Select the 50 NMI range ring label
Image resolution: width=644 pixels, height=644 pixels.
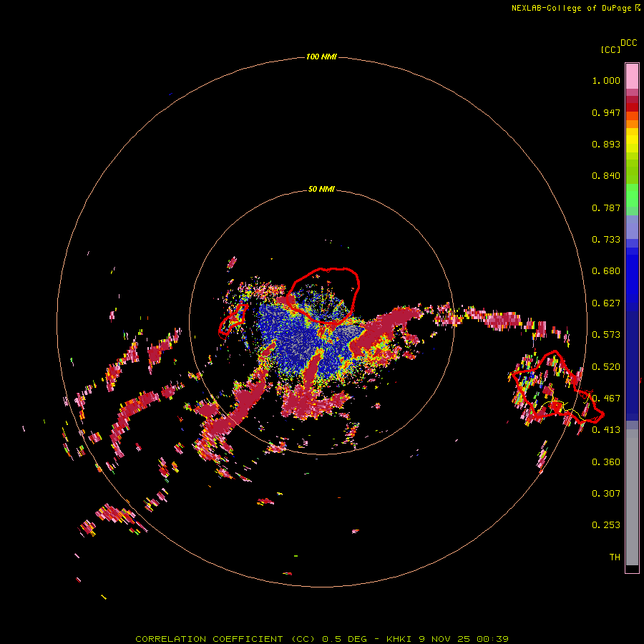321,189
